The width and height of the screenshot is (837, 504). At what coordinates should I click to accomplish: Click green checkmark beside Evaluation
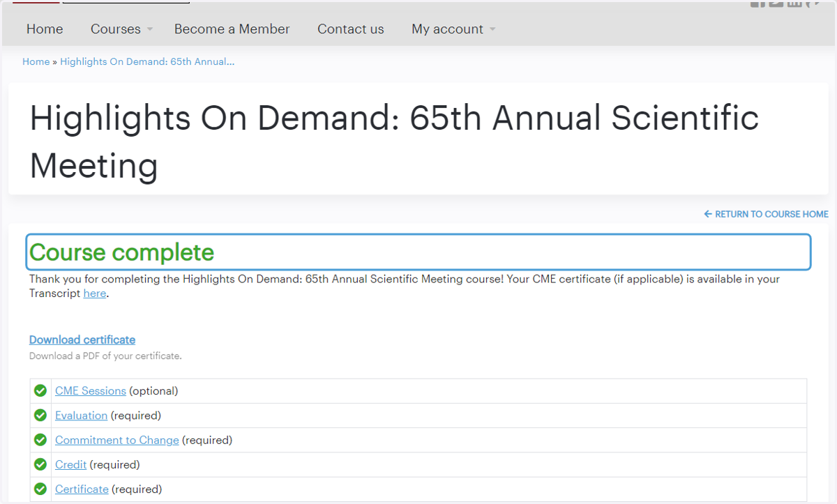40,415
